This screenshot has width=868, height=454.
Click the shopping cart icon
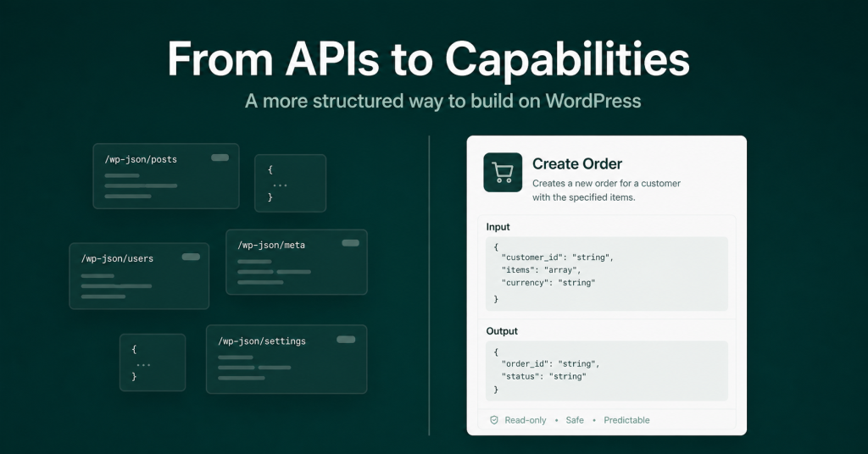click(503, 173)
